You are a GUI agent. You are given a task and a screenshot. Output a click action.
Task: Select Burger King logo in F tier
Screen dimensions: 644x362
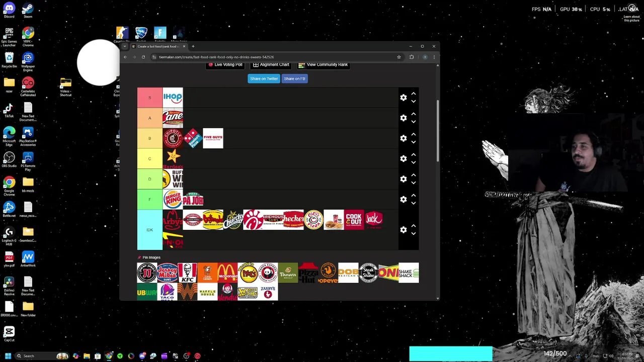[x=173, y=199]
